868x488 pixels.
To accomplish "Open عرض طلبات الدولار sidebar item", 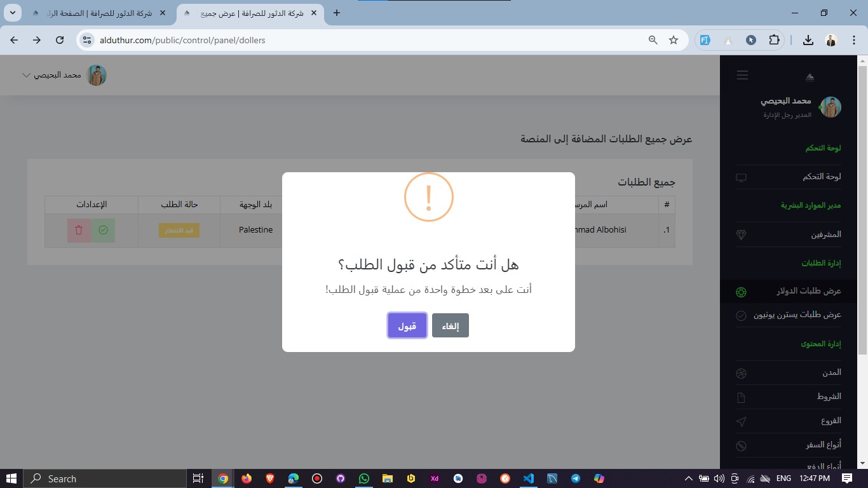I will (808, 291).
